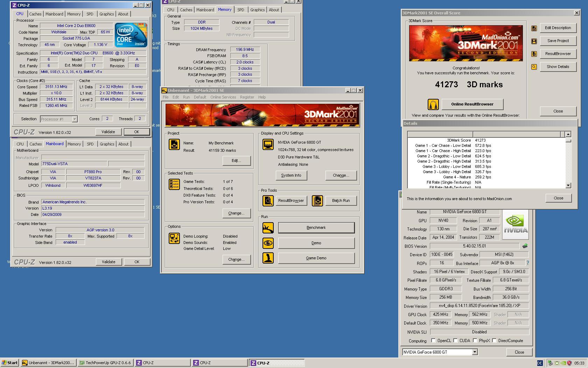Image resolution: width=588 pixels, height=368 pixels.
Task: Enable the DirectCompute checkbox
Action: [x=494, y=340]
